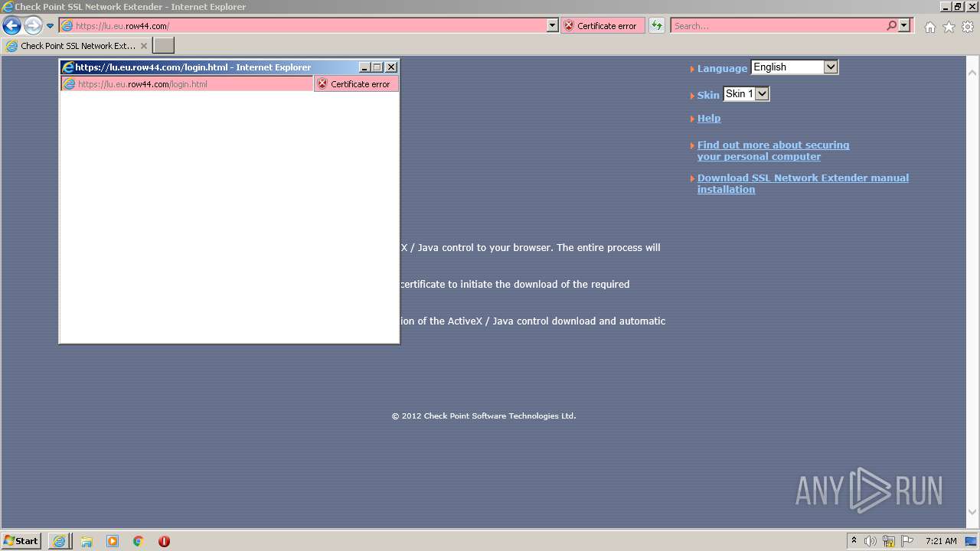Maximize the login.html popup window
The image size is (980, 551).
[x=377, y=67]
